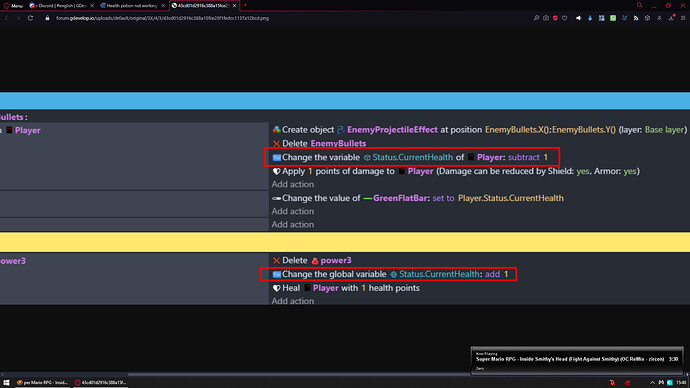The image size is (690, 388).
Task: Click Player.Status.CurrentHealth expression
Action: [510, 198]
